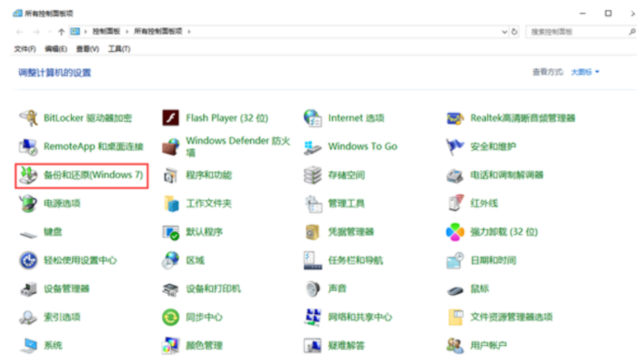Open the 声音 speaker icon
The width and height of the screenshot is (637, 364).
coord(313,288)
